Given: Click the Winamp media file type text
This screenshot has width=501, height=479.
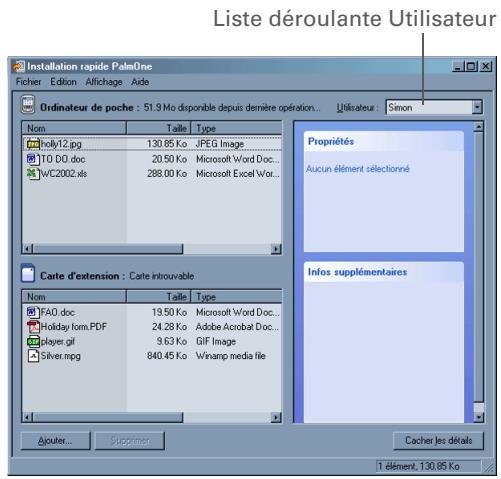Looking at the screenshot, I should [x=231, y=356].
